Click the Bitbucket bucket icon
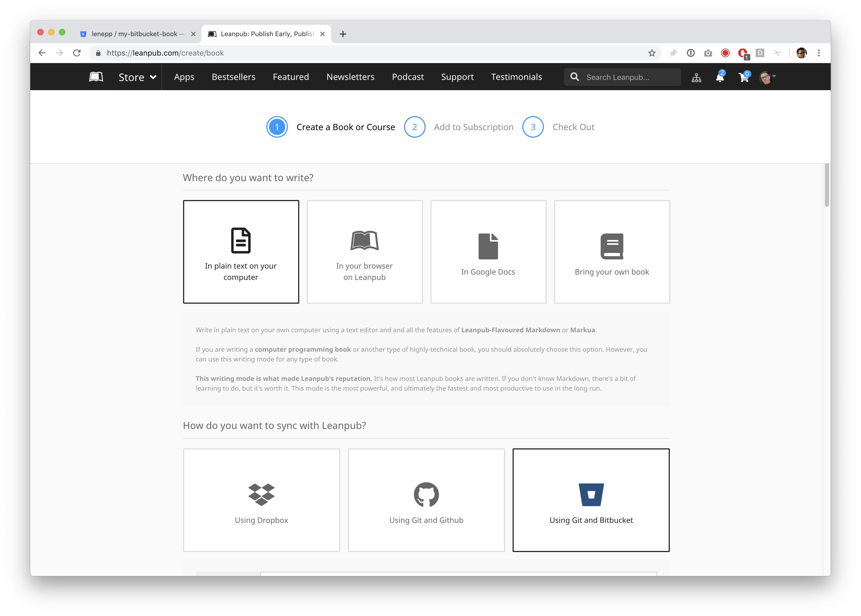The width and height of the screenshot is (861, 616). (591, 494)
